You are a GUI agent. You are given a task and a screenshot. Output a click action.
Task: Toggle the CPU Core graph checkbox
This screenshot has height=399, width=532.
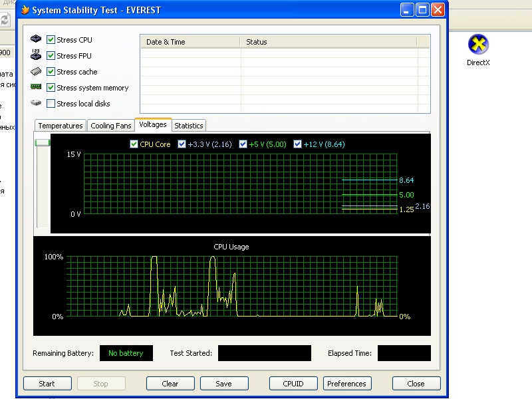134,144
